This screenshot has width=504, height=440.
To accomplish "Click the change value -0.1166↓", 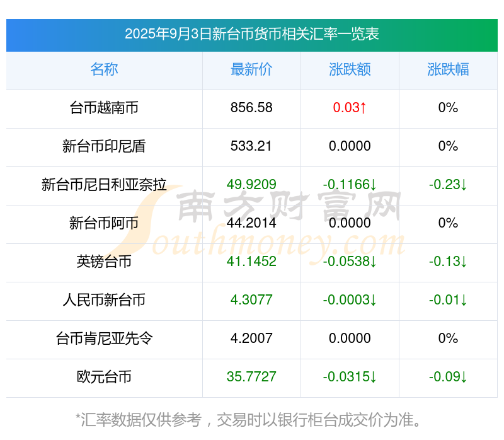I will click(x=350, y=184).
